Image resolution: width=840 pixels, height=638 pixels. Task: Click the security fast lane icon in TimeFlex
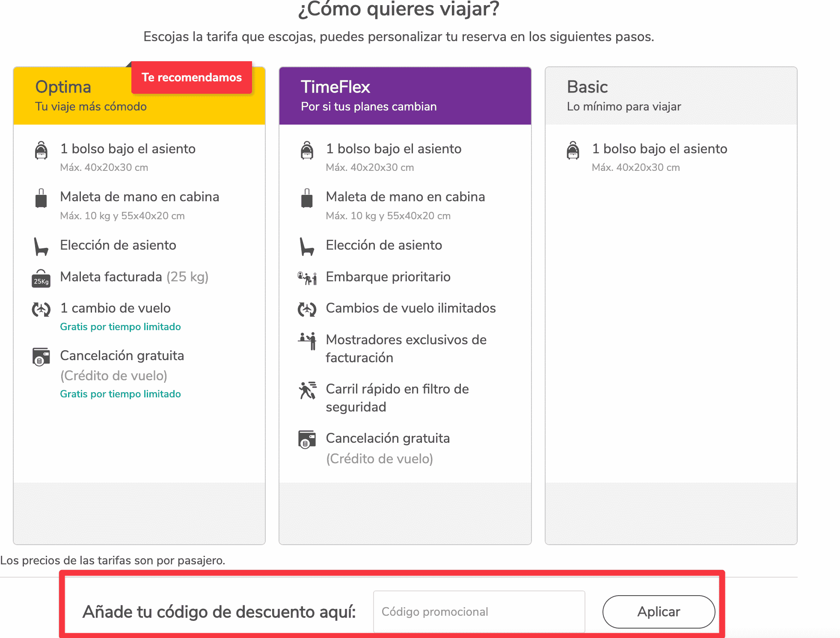point(307,391)
